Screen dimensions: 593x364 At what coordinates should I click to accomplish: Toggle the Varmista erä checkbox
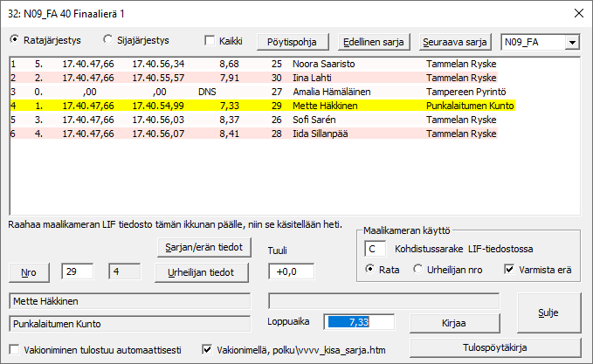pos(510,271)
